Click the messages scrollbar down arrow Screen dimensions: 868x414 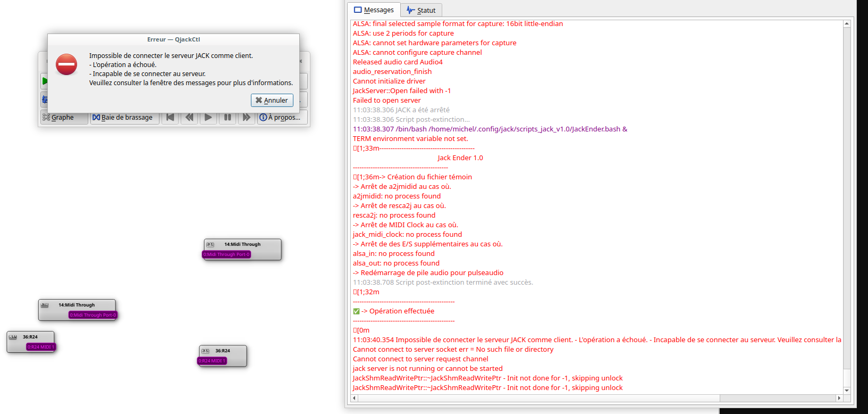tap(847, 391)
